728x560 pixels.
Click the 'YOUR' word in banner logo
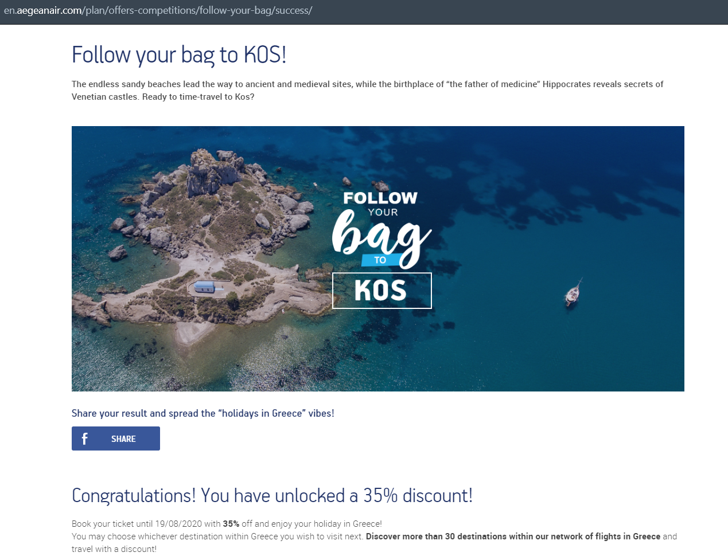(383, 212)
